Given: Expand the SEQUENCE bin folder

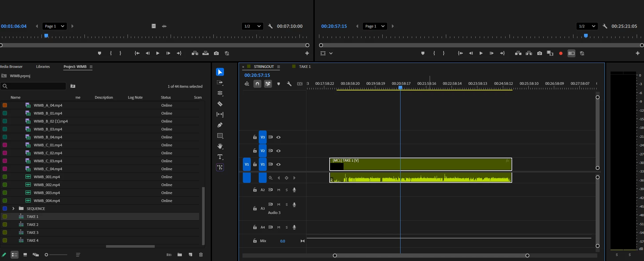Looking at the screenshot, I should click(13, 209).
